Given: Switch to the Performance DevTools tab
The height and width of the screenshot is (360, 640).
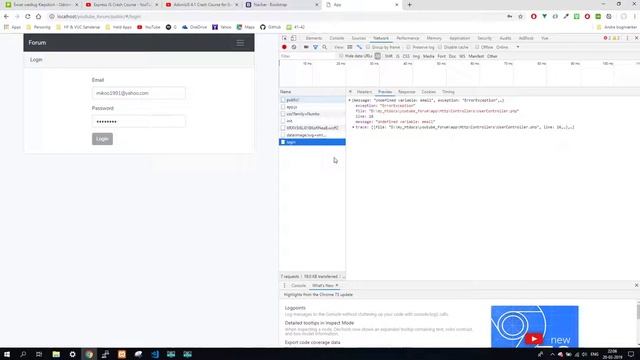Looking at the screenshot, I should point(407,38).
